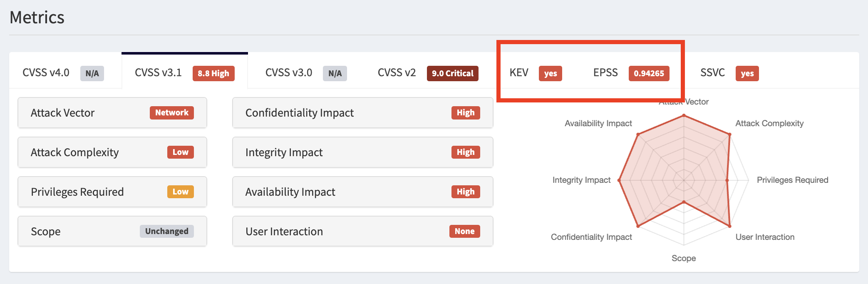Viewport: 868px width, 284px height.
Task: Click the 9.0 Critical score badge
Action: [x=452, y=74]
